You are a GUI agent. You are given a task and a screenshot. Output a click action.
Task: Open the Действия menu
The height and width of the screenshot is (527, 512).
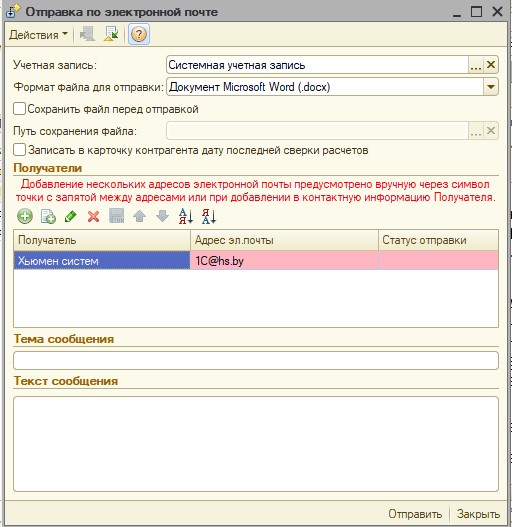(x=38, y=35)
